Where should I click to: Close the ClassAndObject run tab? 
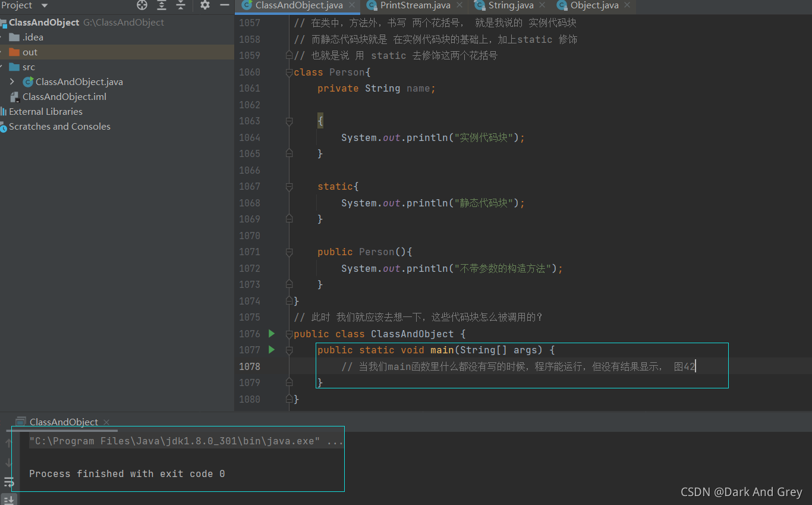pyautogui.click(x=106, y=422)
